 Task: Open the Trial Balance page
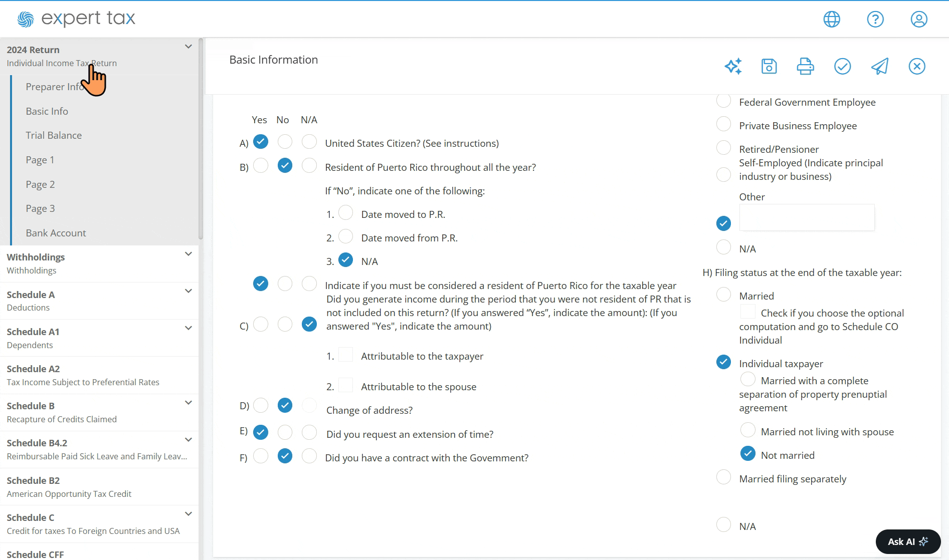pyautogui.click(x=54, y=135)
